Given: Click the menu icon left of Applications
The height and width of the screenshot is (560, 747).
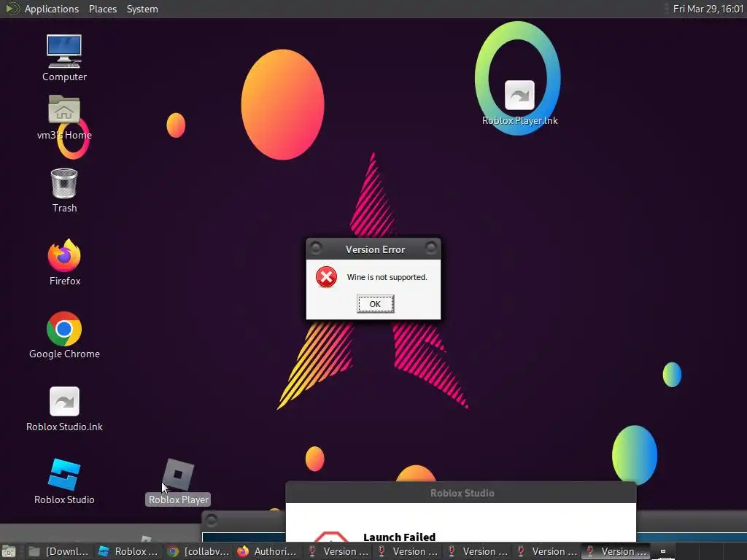Looking at the screenshot, I should click(11, 9).
